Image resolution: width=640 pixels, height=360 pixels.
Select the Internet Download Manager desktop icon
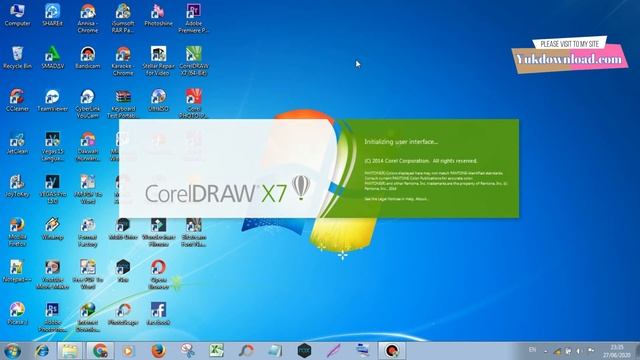[88, 317]
